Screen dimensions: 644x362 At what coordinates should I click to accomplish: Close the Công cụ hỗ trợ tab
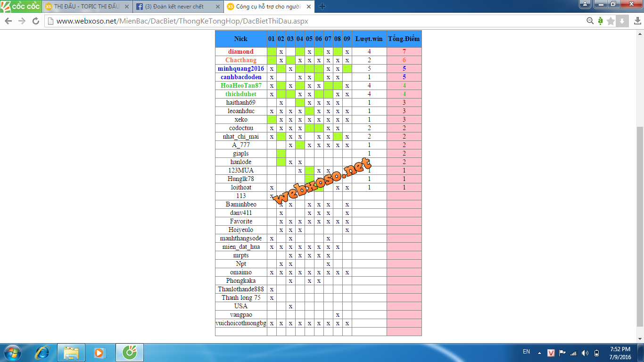tap(309, 7)
